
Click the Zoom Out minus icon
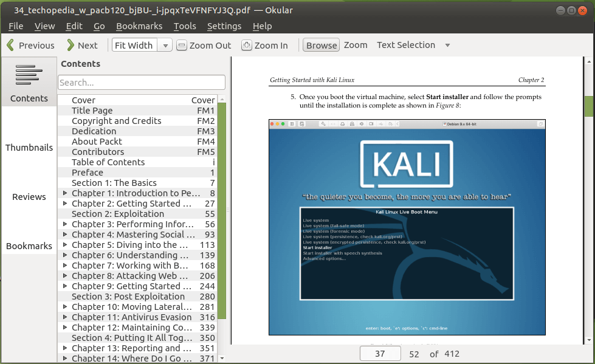point(182,45)
